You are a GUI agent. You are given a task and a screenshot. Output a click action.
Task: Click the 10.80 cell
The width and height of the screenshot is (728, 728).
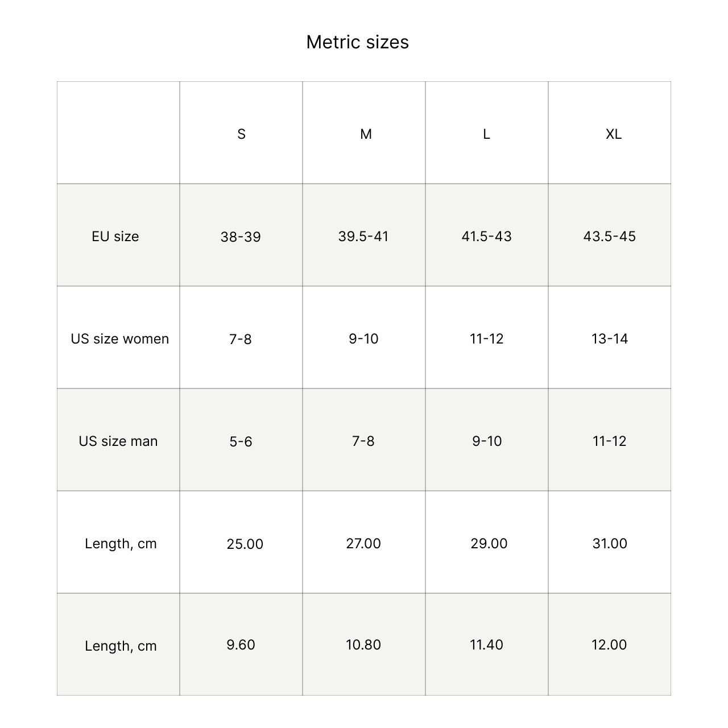coord(363,645)
